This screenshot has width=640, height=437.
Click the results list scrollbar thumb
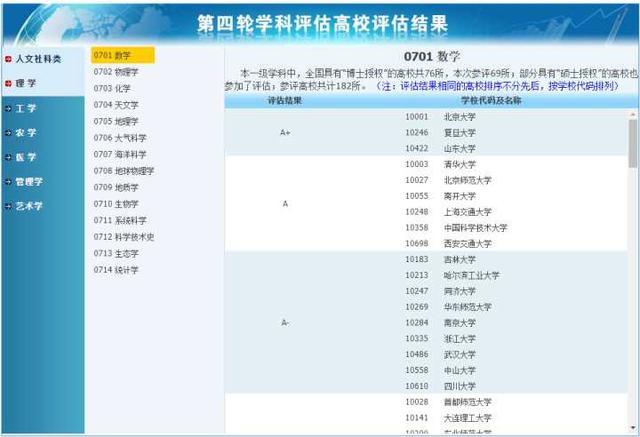click(633, 144)
